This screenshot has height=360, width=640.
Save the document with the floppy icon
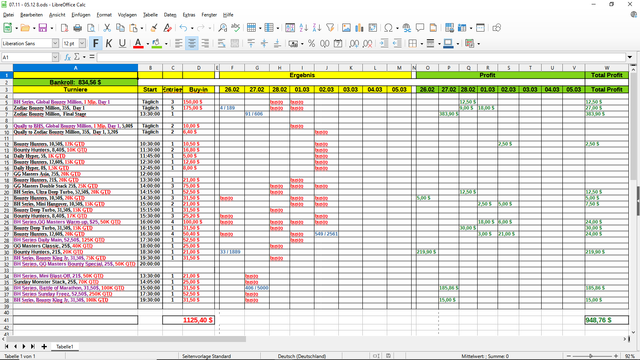click(42, 28)
